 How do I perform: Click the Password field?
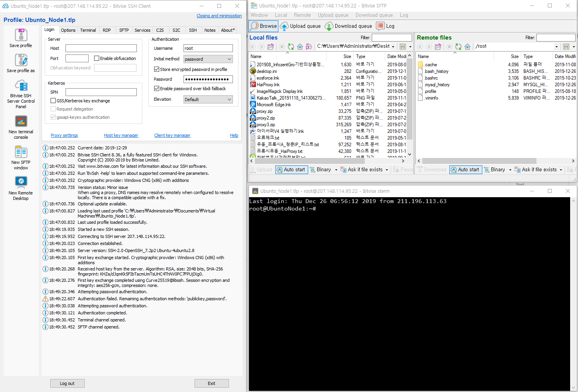tap(208, 79)
